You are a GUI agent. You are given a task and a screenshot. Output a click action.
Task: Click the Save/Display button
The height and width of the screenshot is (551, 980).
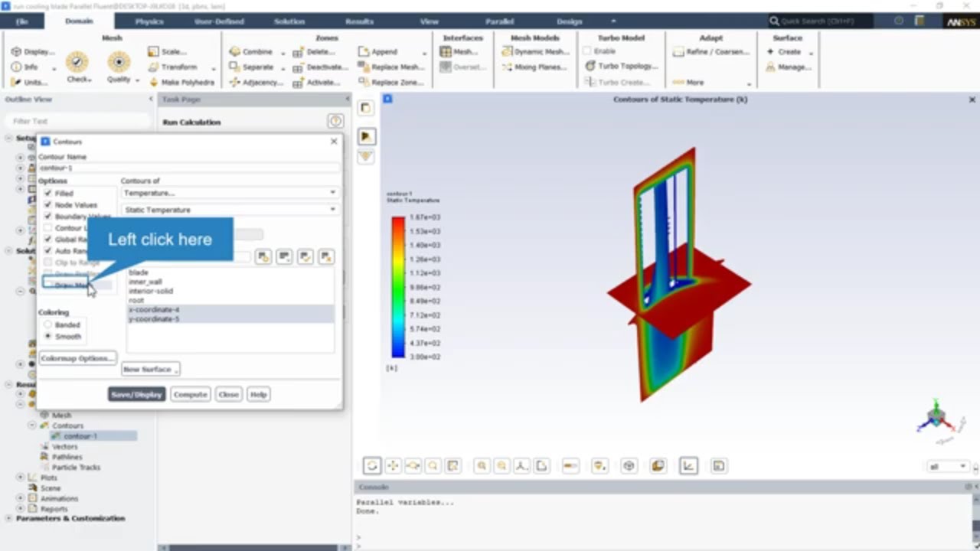[136, 394]
